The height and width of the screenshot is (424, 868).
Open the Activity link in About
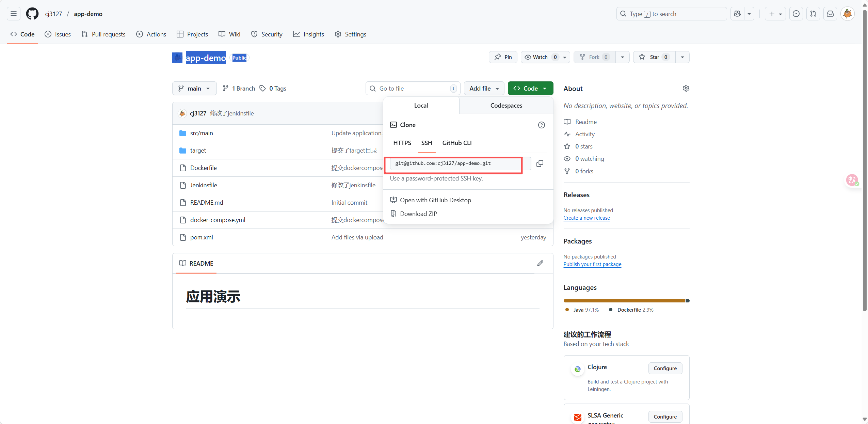pos(579,134)
